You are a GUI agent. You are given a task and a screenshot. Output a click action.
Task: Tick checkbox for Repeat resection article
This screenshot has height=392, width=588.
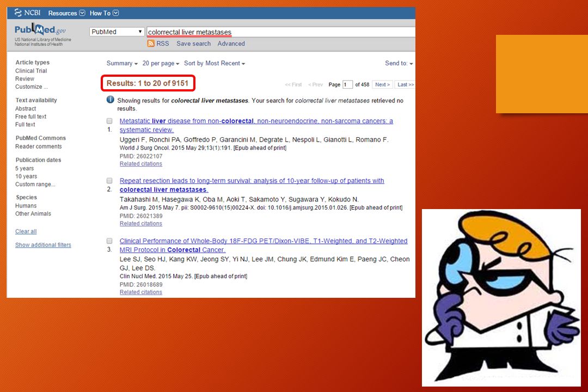(x=109, y=180)
